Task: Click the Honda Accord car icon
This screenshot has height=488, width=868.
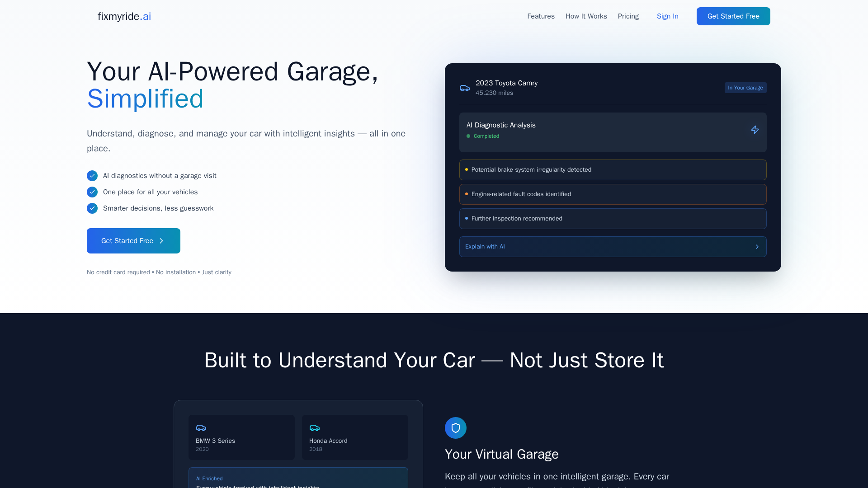Action: pyautogui.click(x=315, y=428)
